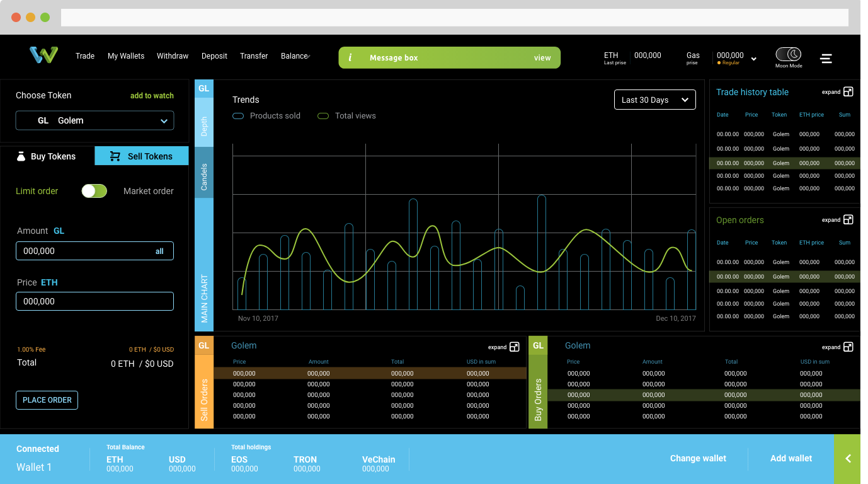The height and width of the screenshot is (484, 868).
Task: Click the Sell Orders vertical label
Action: (204, 400)
